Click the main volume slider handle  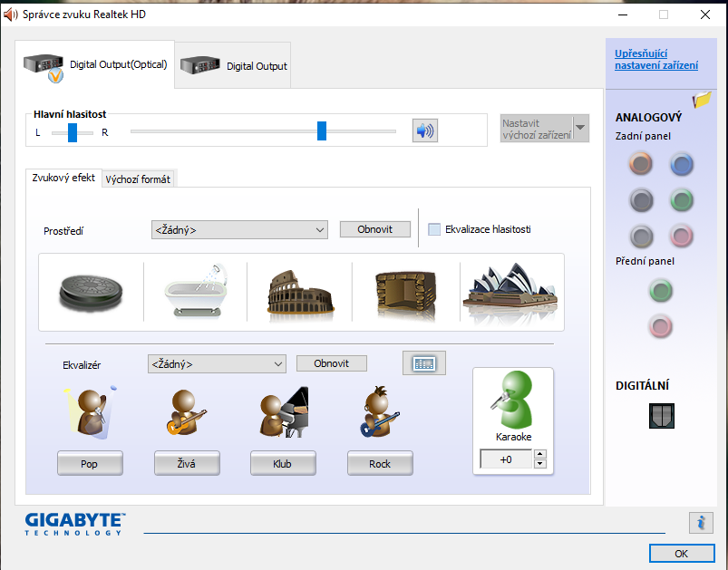(x=322, y=130)
